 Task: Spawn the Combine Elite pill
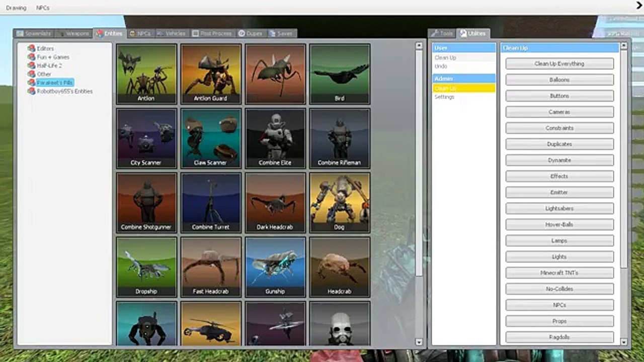[275, 138]
